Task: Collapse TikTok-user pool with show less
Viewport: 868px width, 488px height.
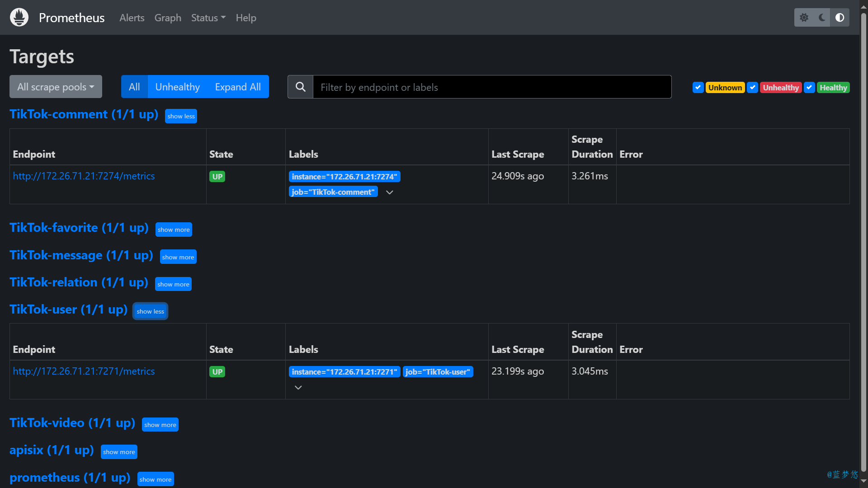Action: click(x=150, y=311)
